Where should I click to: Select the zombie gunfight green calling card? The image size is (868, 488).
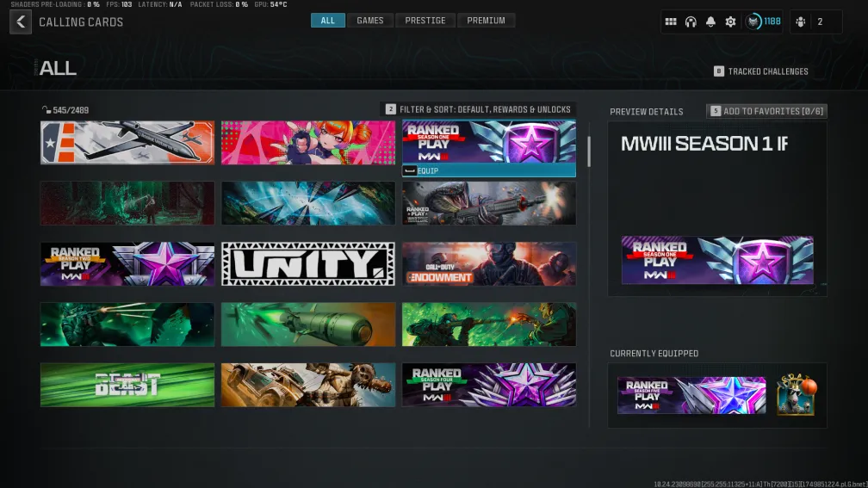click(489, 324)
